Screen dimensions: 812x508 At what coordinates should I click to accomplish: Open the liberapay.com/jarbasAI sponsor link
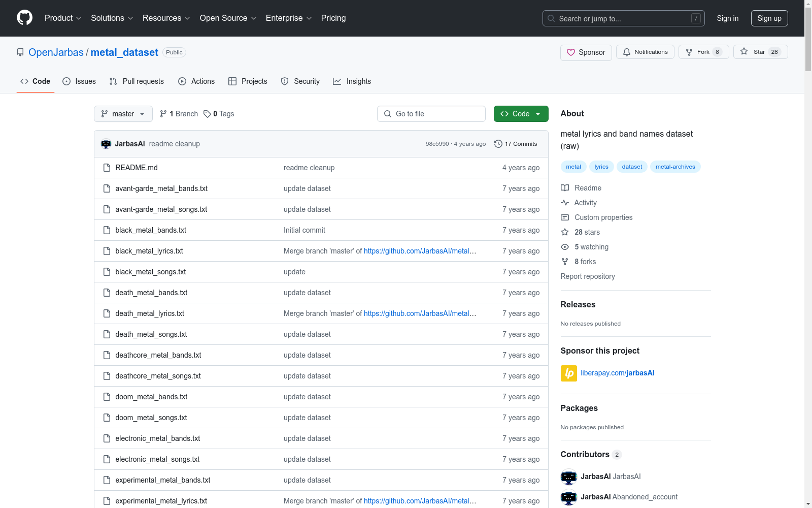(x=618, y=373)
